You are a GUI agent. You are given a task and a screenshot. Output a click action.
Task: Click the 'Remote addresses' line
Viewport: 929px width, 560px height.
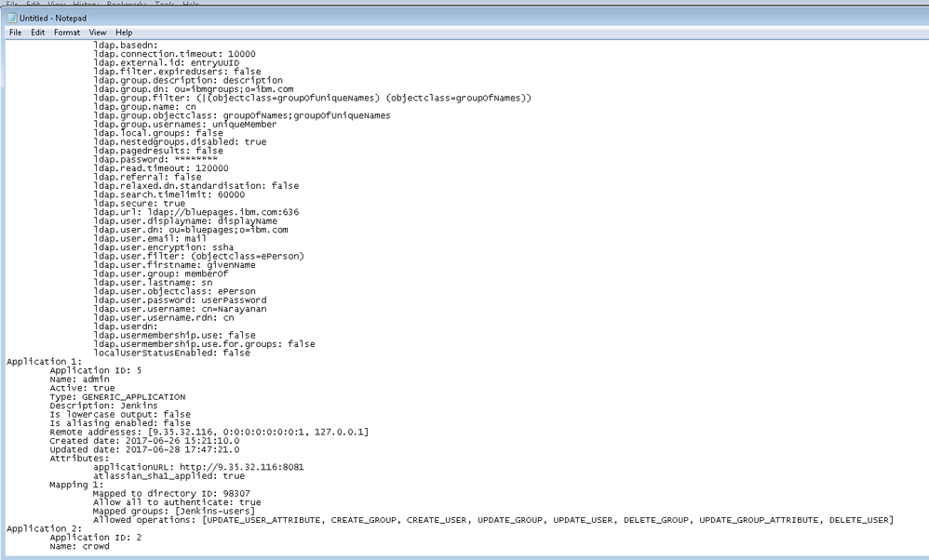pyautogui.click(x=209, y=433)
